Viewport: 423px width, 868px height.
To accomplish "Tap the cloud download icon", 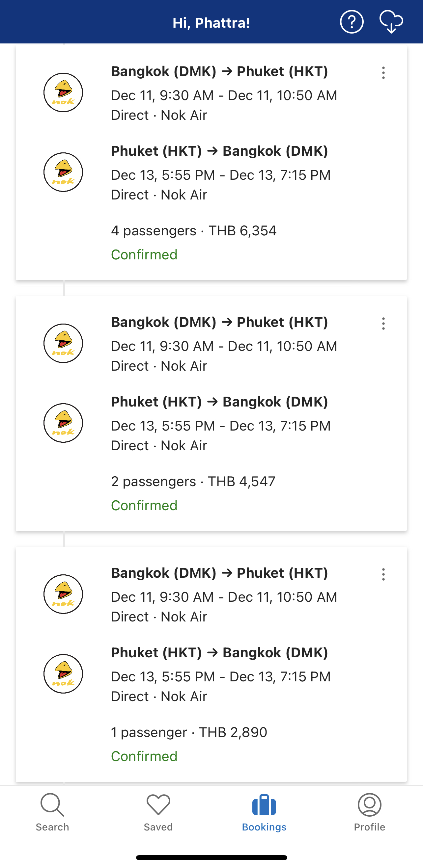I will (x=391, y=22).
